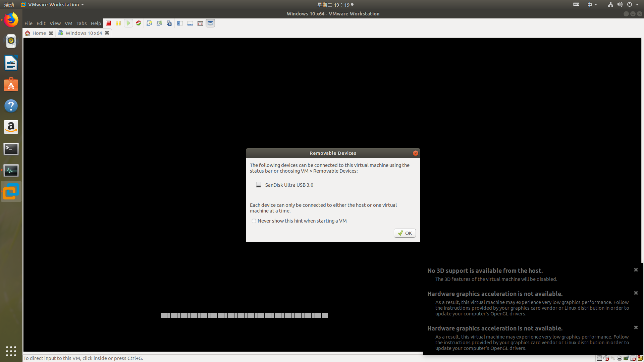Click the network adapter status bar icon
Viewport: 644px width, 362px height.
[613, 358]
